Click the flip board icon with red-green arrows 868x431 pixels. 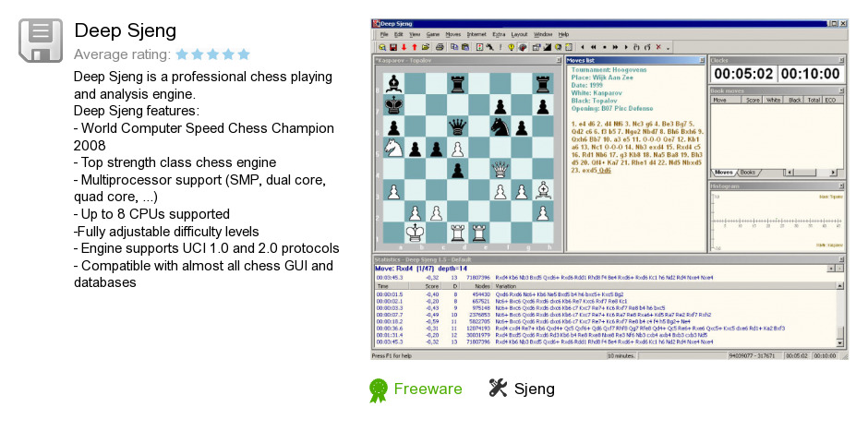[479, 47]
